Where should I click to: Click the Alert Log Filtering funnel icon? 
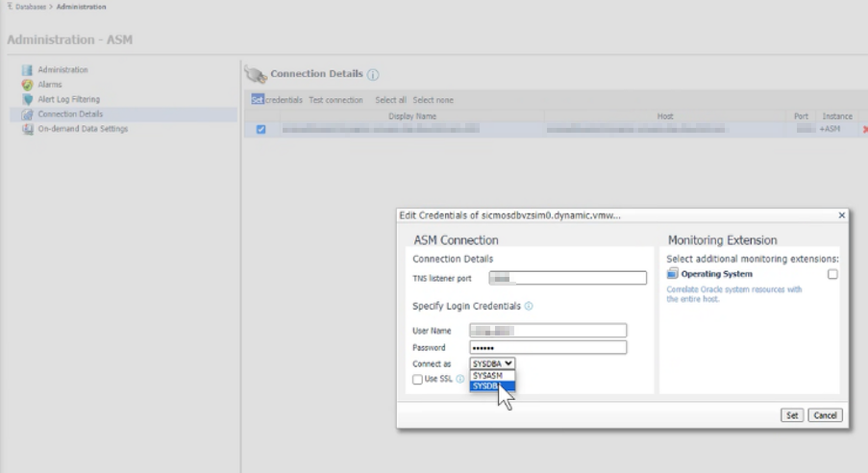(x=27, y=99)
